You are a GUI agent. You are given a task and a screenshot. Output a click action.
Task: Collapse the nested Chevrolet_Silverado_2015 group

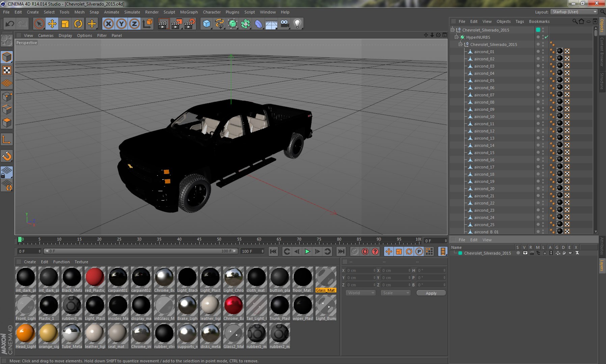(x=461, y=44)
